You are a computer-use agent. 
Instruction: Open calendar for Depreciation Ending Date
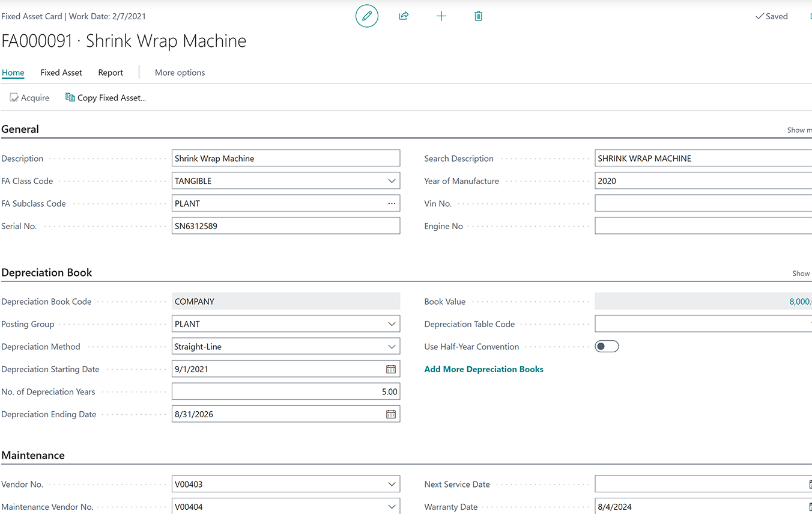click(x=391, y=414)
